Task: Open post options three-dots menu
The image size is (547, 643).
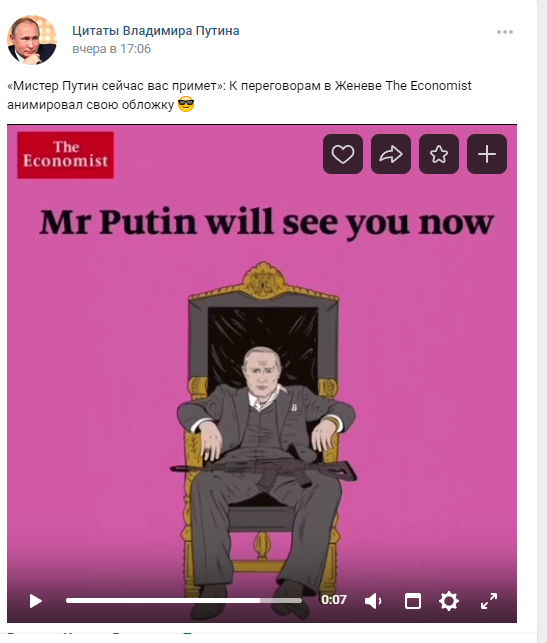Action: (x=505, y=32)
